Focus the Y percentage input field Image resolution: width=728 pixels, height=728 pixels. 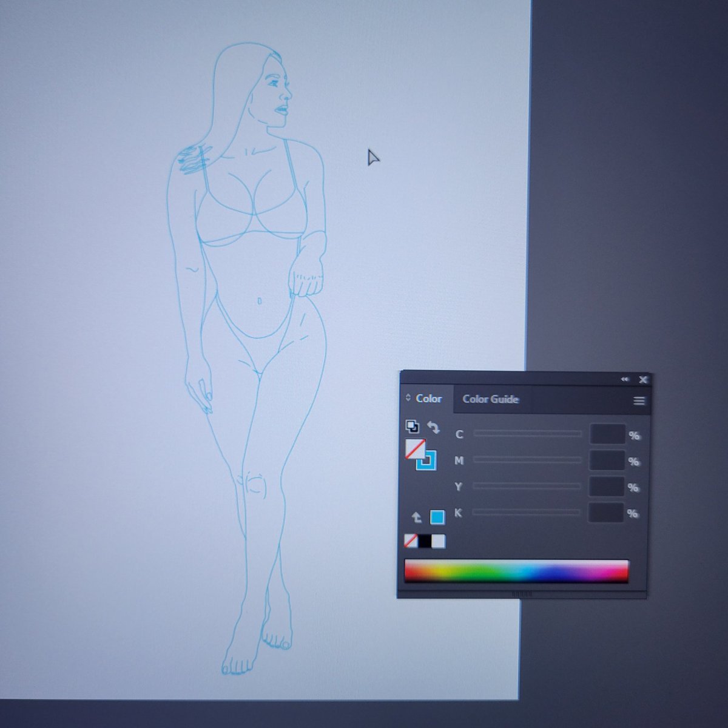607,487
